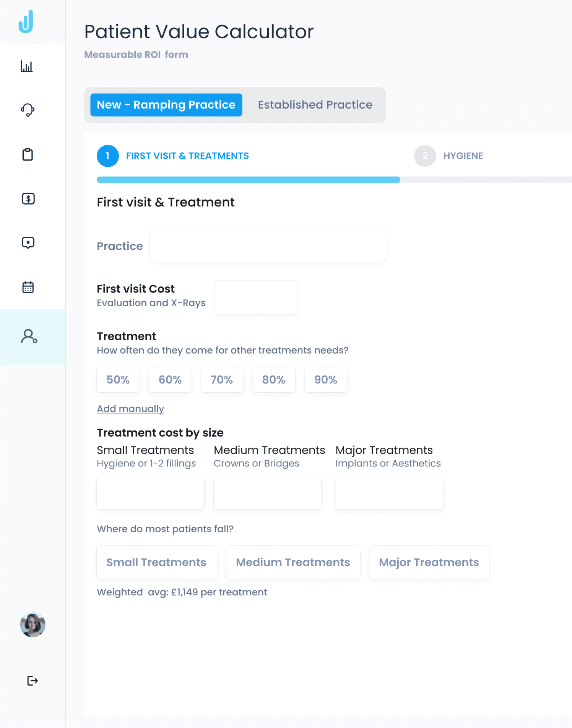Open the bar chart analytics icon

pos(27,67)
